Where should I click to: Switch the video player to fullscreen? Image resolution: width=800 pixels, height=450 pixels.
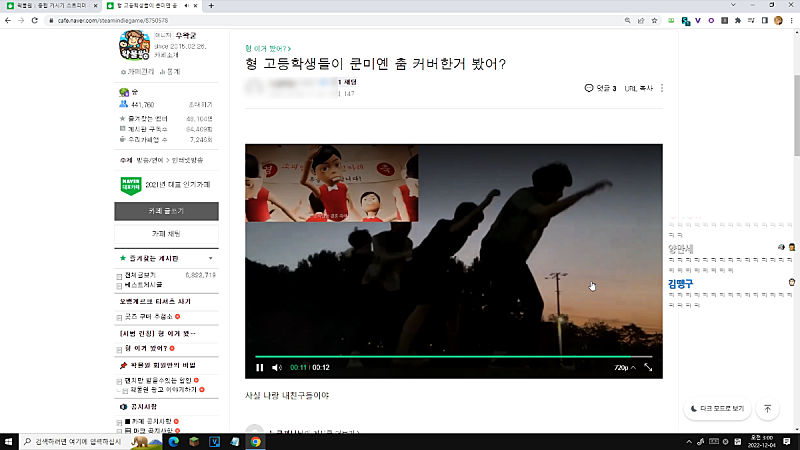(x=648, y=367)
